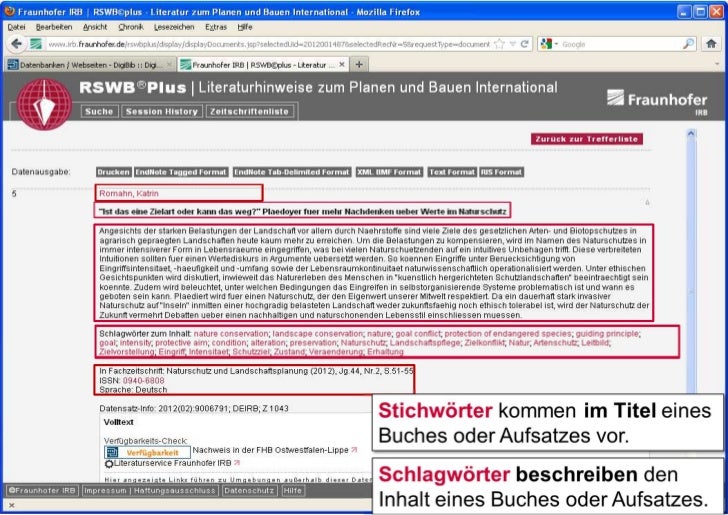Export as EndNote Tab-Delimited Format
728x515 pixels.
pos(292,172)
